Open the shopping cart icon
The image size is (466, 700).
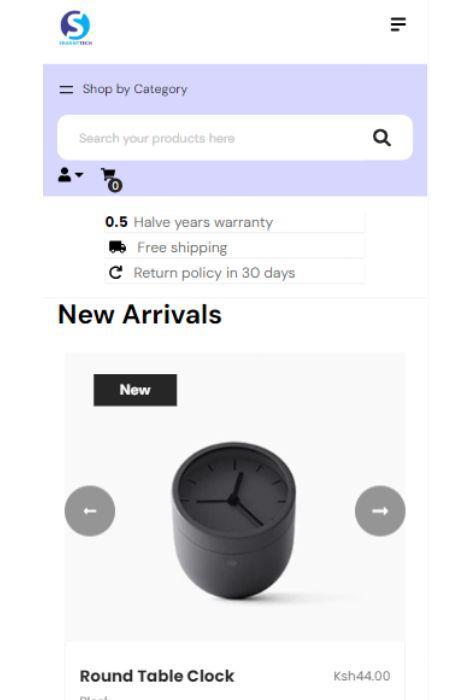coord(108,175)
